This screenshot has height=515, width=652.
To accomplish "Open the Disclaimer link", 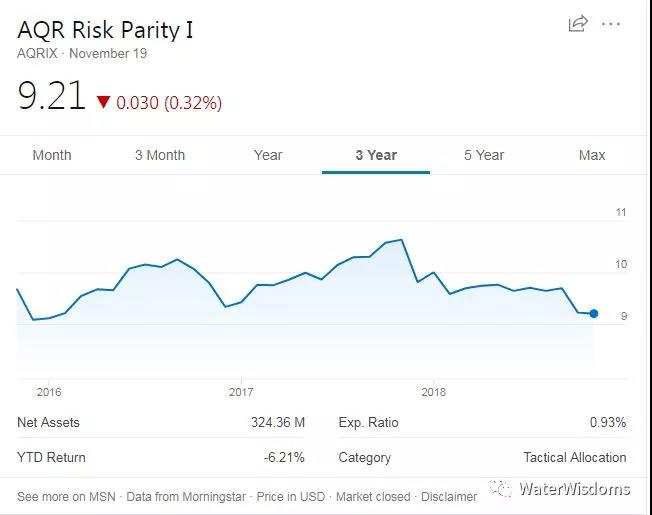I will [x=449, y=497].
